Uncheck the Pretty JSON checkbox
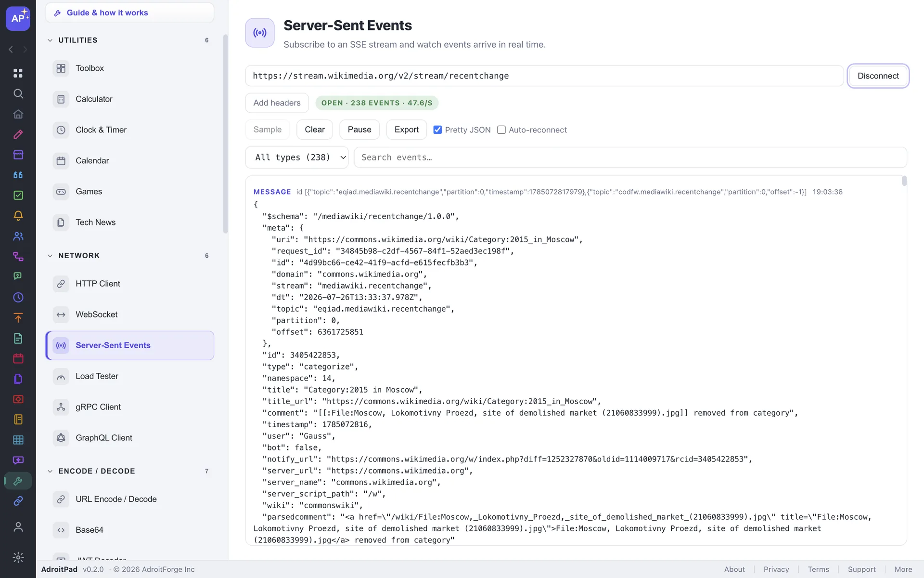Screen dimensions: 924x578 point(437,130)
